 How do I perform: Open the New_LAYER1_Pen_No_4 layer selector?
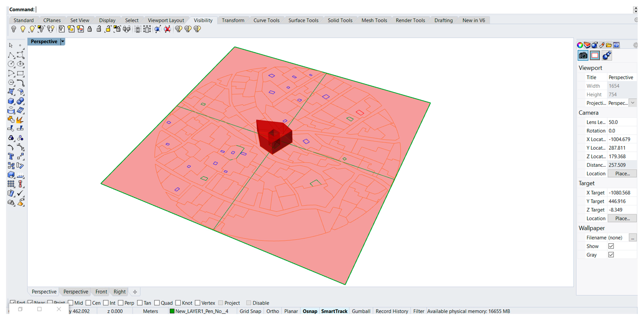[x=202, y=311]
